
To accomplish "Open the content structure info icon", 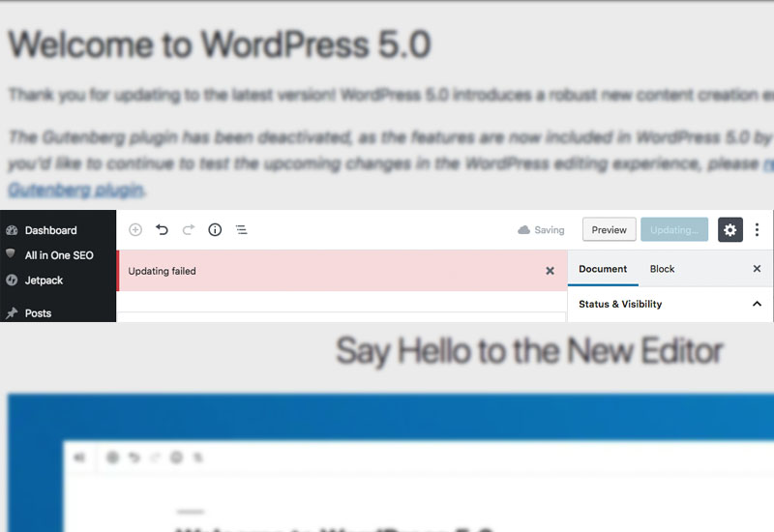I will pyautogui.click(x=215, y=229).
